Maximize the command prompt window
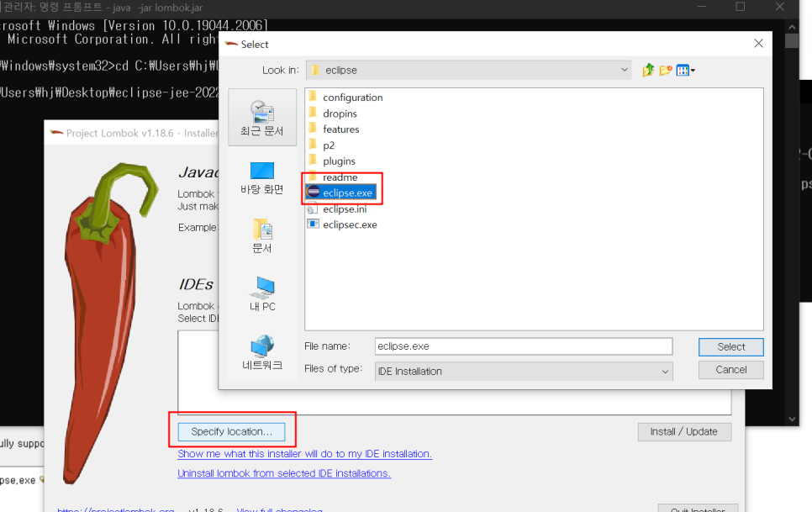Image resolution: width=812 pixels, height=512 pixels. (741, 7)
